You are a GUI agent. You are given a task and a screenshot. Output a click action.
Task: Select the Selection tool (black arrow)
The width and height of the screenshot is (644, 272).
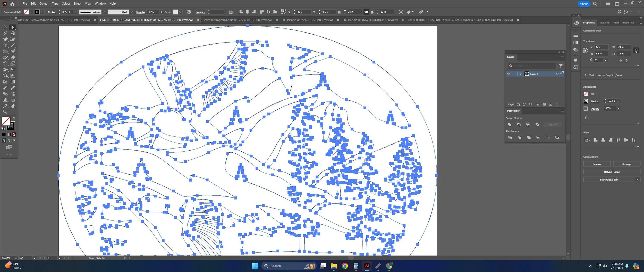(x=5, y=27)
